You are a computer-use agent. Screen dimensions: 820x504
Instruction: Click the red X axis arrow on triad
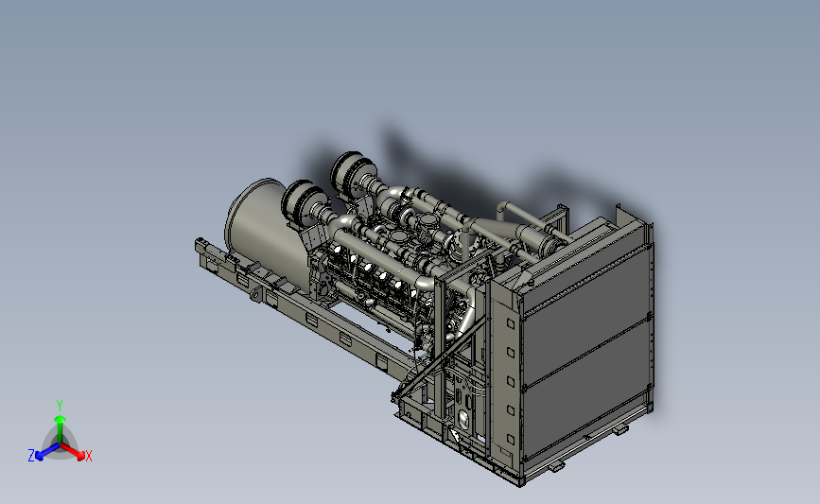73,451
